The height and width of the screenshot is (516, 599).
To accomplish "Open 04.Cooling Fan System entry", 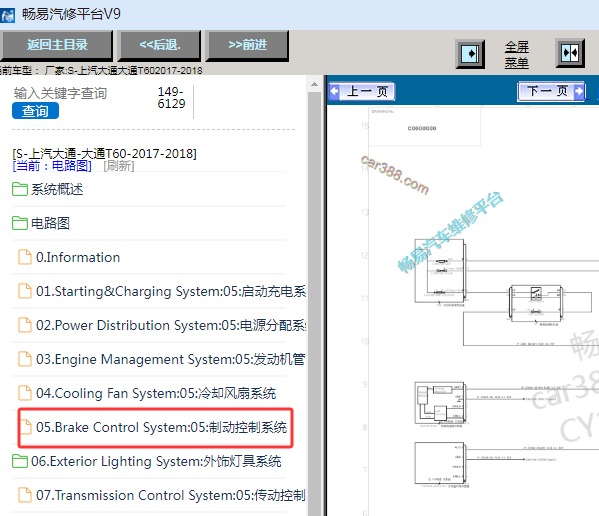I will [147, 393].
